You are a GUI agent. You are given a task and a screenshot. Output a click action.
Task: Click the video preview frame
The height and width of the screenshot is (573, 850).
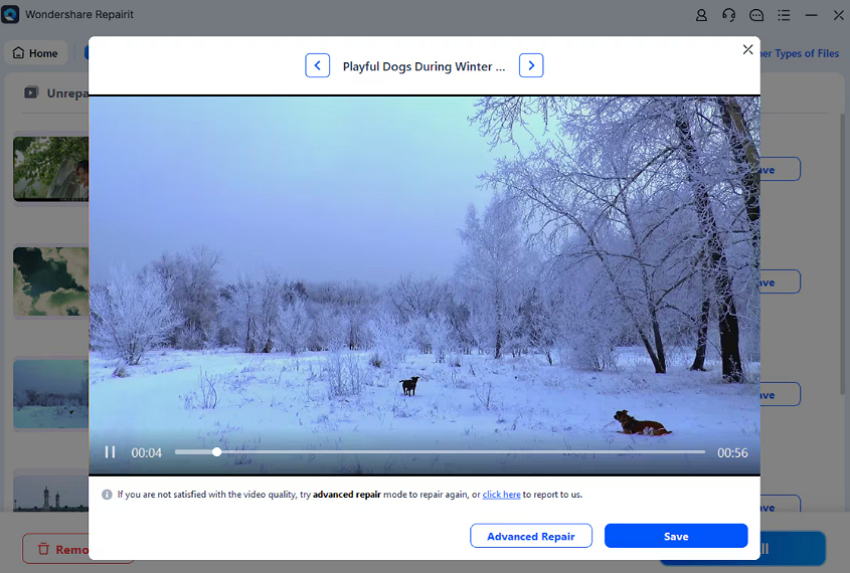point(424,270)
